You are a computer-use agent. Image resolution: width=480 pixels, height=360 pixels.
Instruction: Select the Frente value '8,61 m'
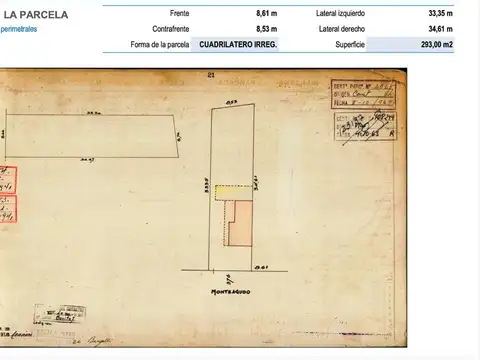(x=267, y=13)
